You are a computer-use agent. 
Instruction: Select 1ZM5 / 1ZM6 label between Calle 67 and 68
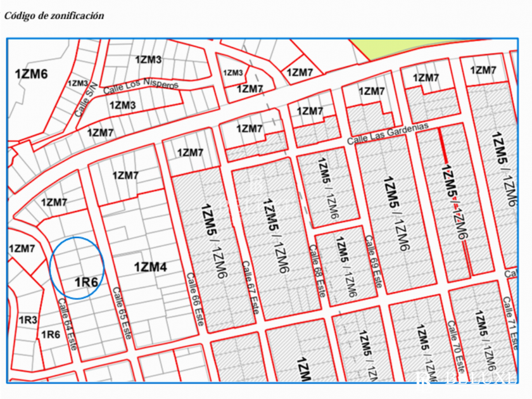click(x=277, y=236)
